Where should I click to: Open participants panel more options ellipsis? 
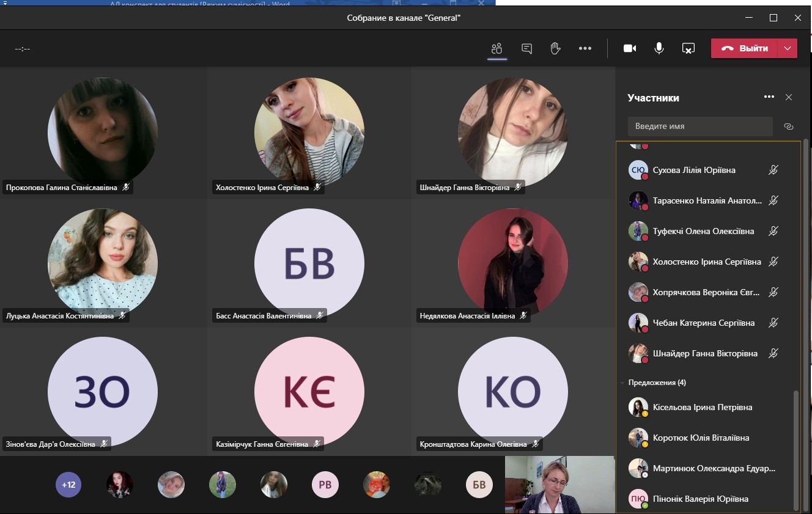point(769,97)
